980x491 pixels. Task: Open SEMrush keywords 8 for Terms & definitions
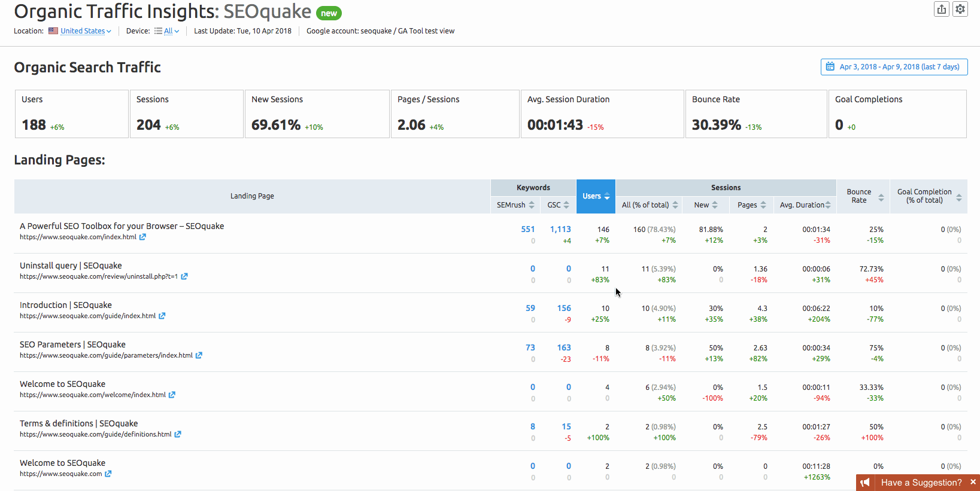(x=533, y=426)
